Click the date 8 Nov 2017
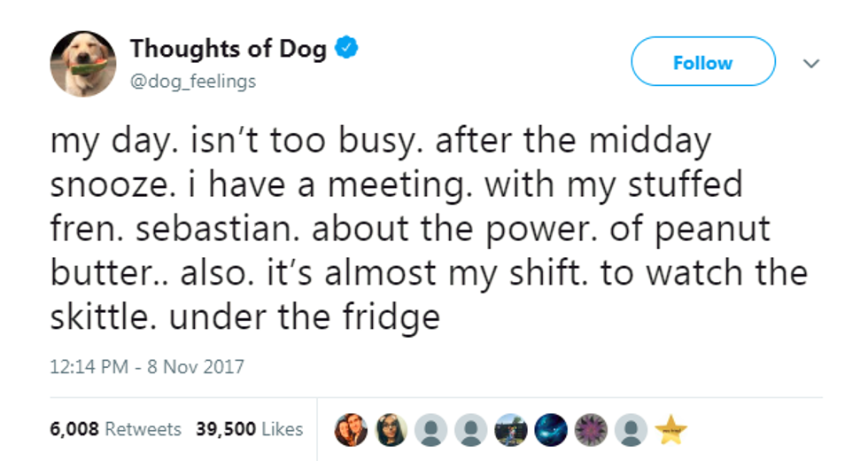 click(196, 365)
